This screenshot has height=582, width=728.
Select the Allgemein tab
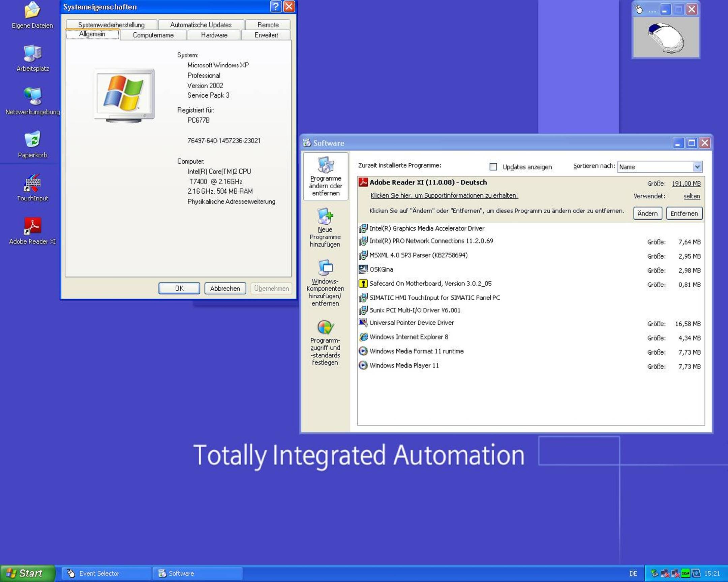point(92,34)
